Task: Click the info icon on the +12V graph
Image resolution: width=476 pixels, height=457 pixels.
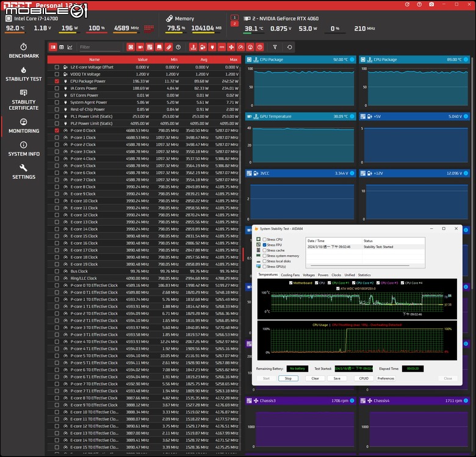Action: (x=466, y=173)
